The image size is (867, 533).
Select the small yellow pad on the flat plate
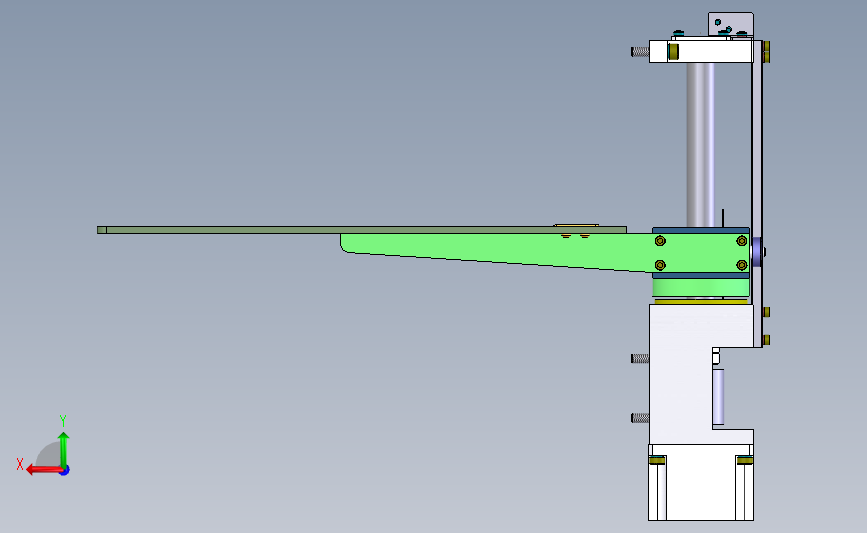576,226
